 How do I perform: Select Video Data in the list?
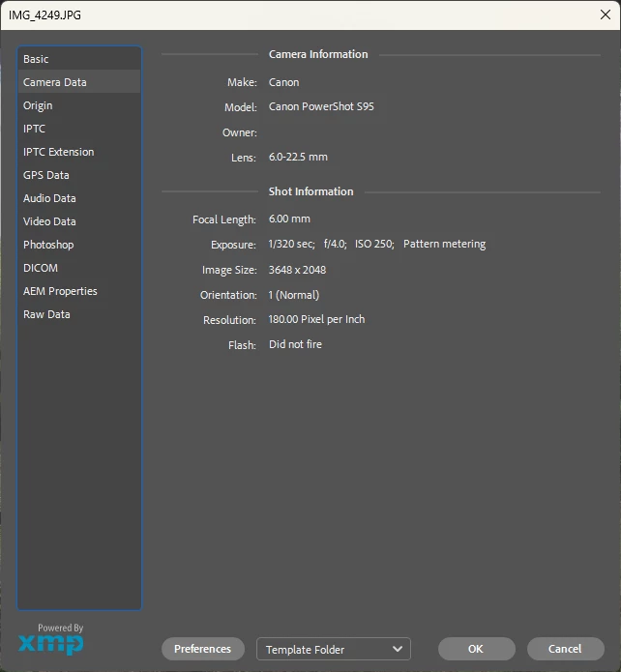point(79,221)
